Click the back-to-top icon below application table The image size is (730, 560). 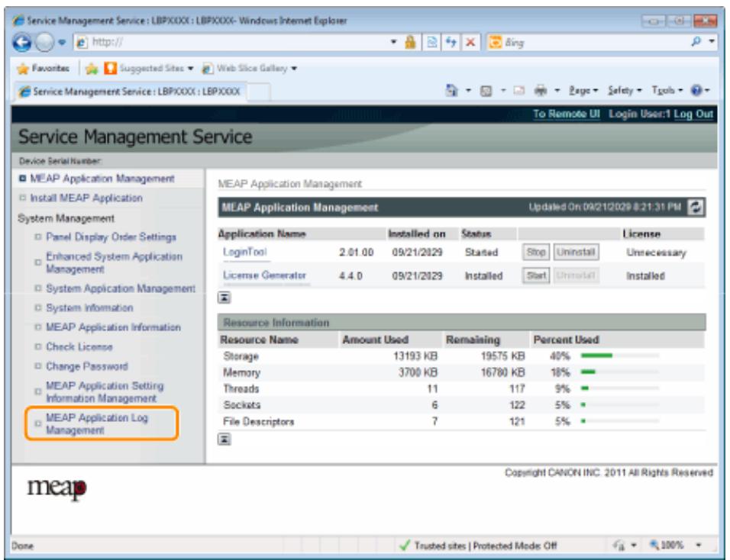coord(224,298)
